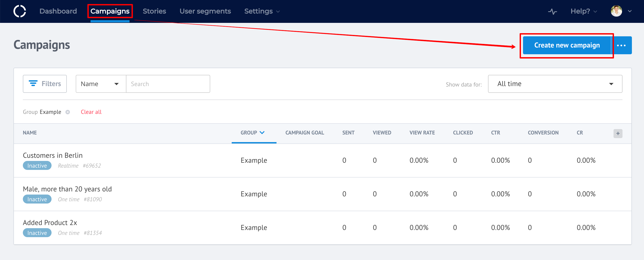The width and height of the screenshot is (644, 260).
Task: Switch to the Stories tab
Action: click(x=154, y=11)
